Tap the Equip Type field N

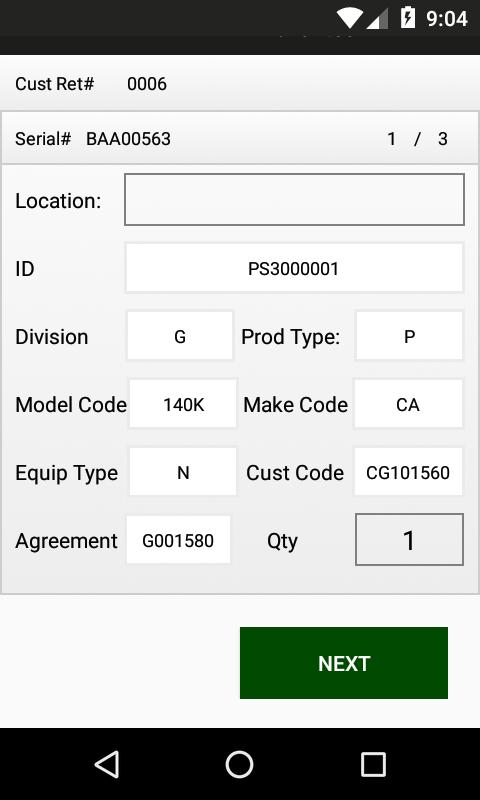point(183,472)
